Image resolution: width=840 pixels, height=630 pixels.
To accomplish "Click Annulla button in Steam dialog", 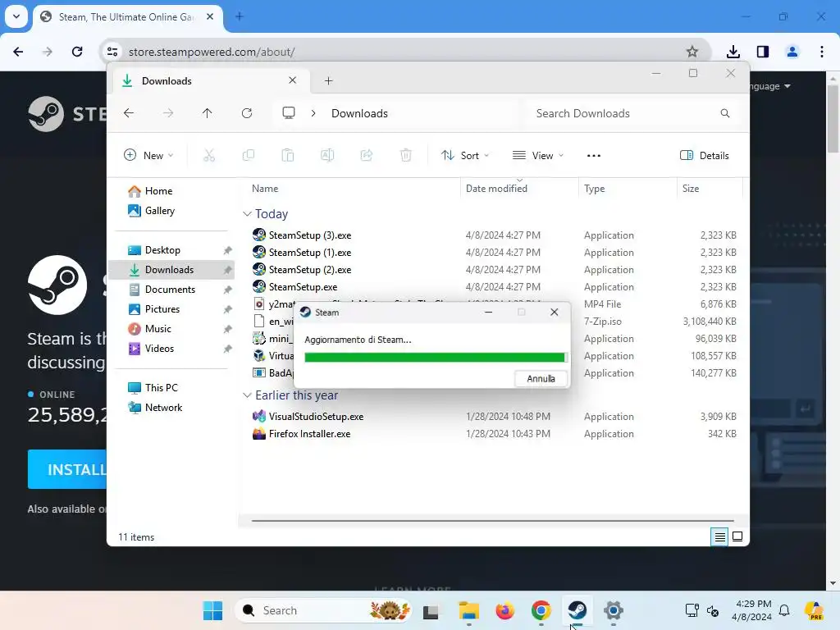I will [x=541, y=378].
